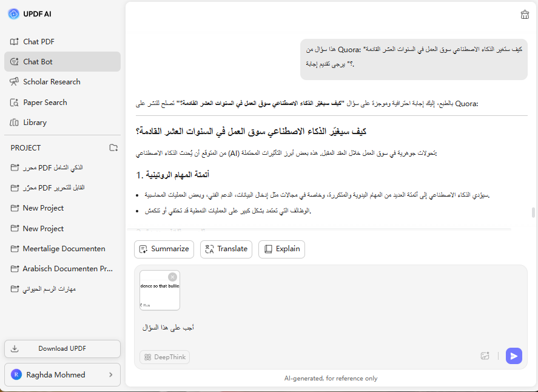
Task: Open Scholar Research
Action: (x=62, y=82)
